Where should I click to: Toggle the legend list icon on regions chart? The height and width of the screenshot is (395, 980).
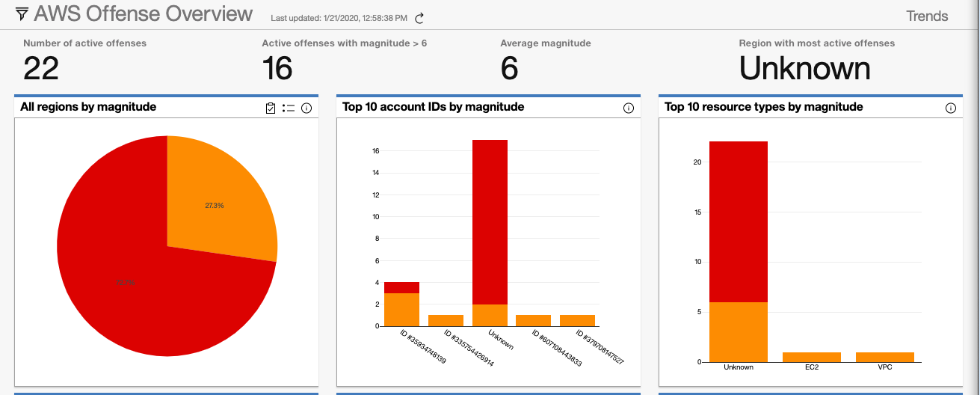tap(289, 108)
